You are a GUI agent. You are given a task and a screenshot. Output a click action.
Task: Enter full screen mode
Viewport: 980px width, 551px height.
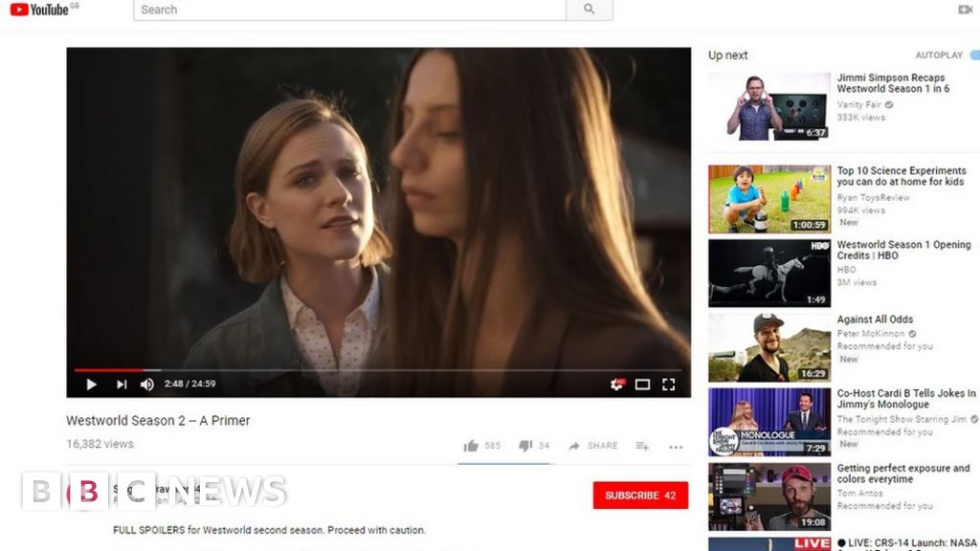(669, 385)
